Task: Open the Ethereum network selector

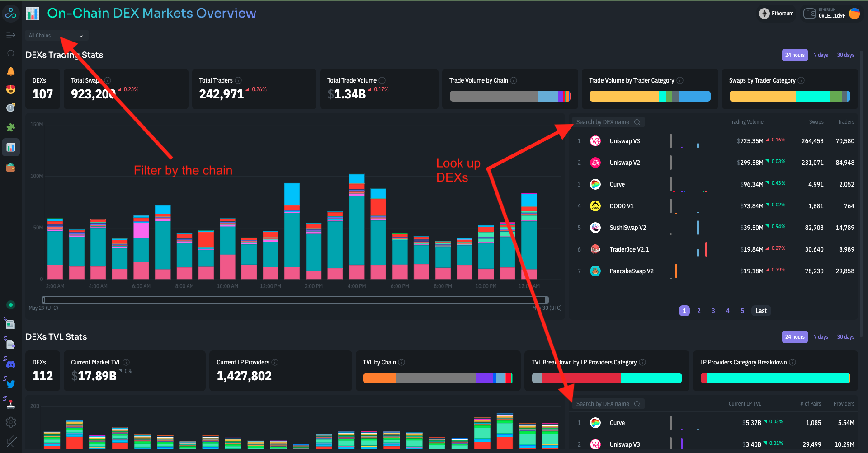Action: 776,14
